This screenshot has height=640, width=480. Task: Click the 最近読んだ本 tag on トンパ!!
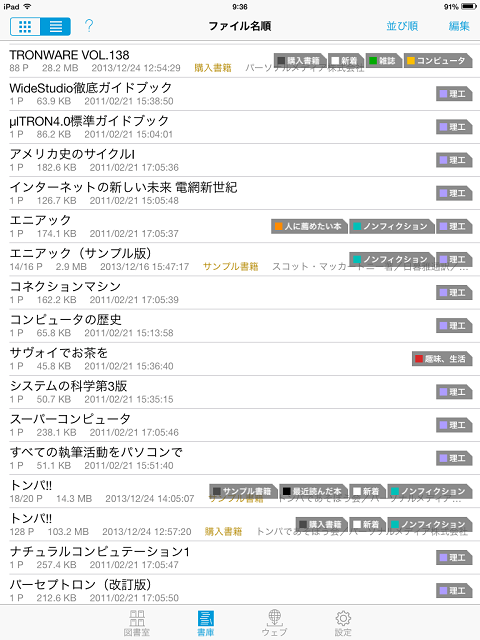coord(313,491)
